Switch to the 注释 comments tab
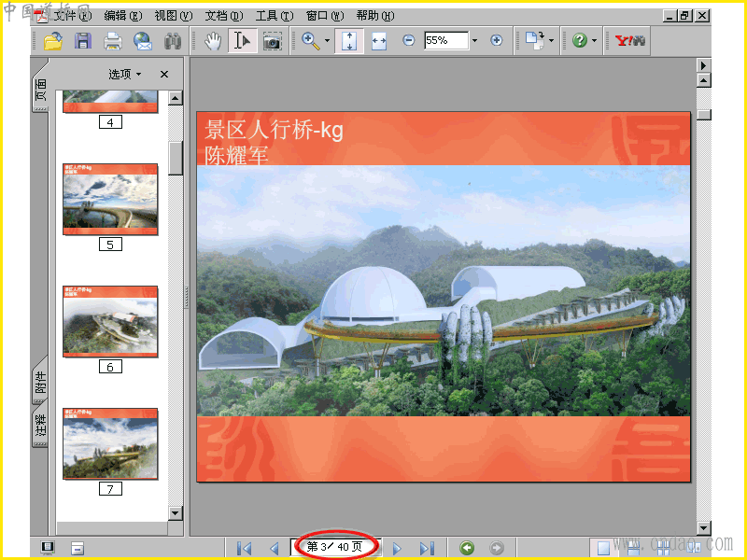747x560 pixels. pos(41,425)
